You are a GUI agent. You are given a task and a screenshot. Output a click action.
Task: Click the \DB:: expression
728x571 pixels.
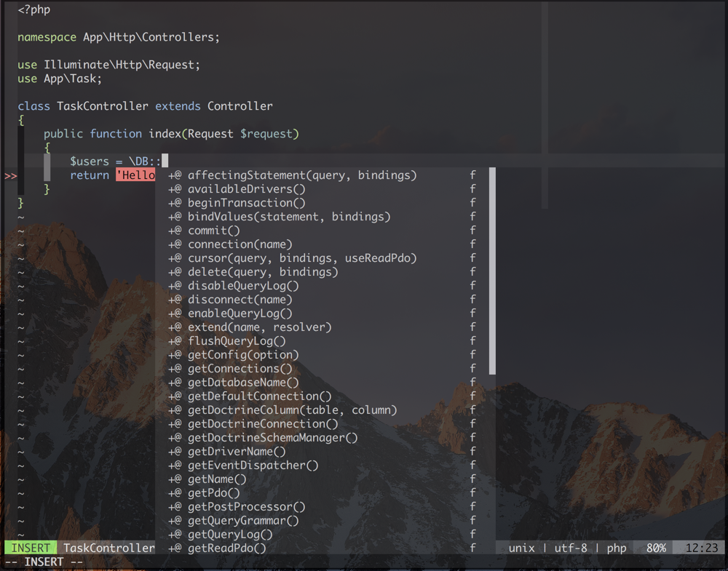click(145, 161)
